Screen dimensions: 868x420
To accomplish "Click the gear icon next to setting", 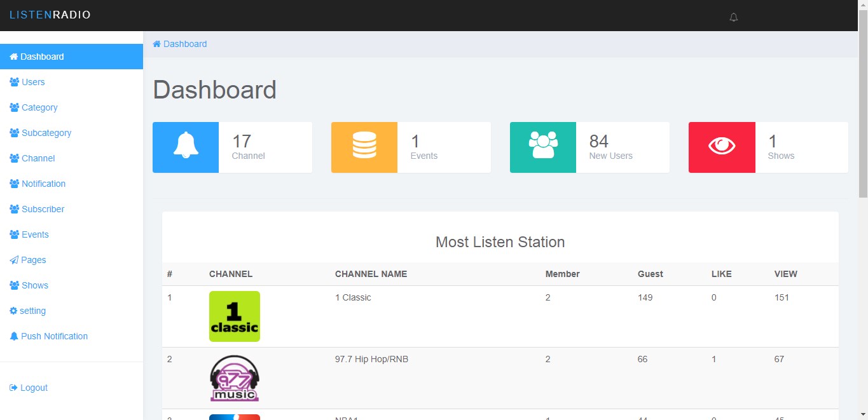I will pyautogui.click(x=13, y=311).
